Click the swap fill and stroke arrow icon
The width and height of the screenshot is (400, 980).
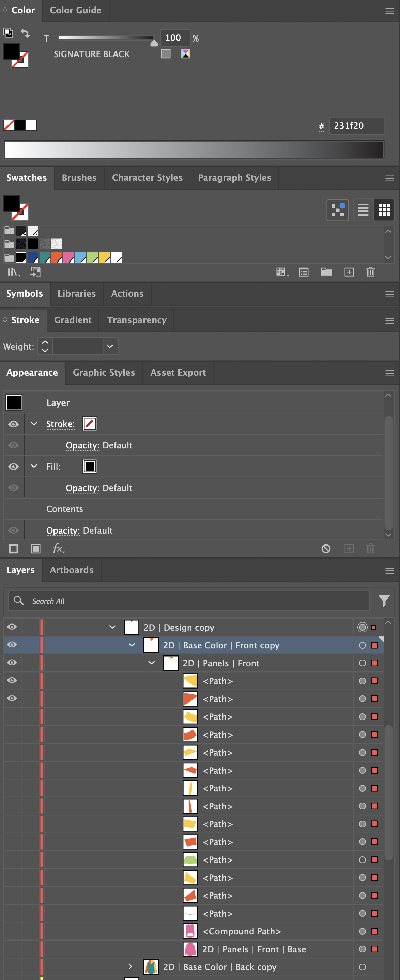coord(25,33)
